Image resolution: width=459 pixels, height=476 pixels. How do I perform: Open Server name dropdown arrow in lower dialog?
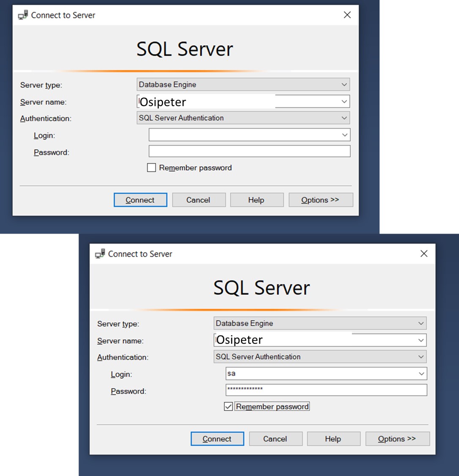tap(421, 340)
